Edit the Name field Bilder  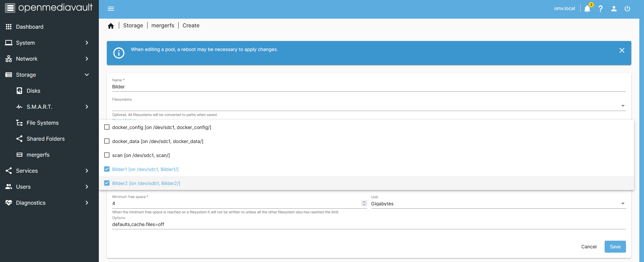tap(369, 87)
